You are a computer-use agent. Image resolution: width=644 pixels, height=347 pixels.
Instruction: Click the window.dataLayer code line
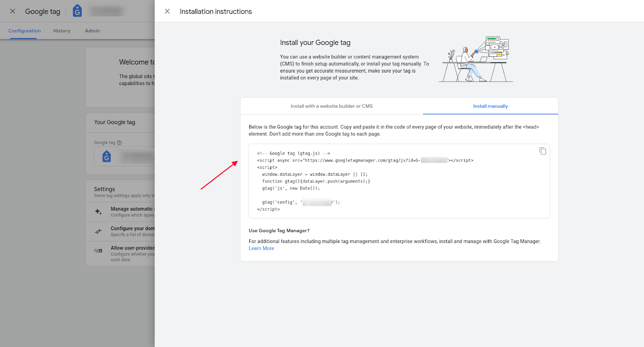coord(315,174)
